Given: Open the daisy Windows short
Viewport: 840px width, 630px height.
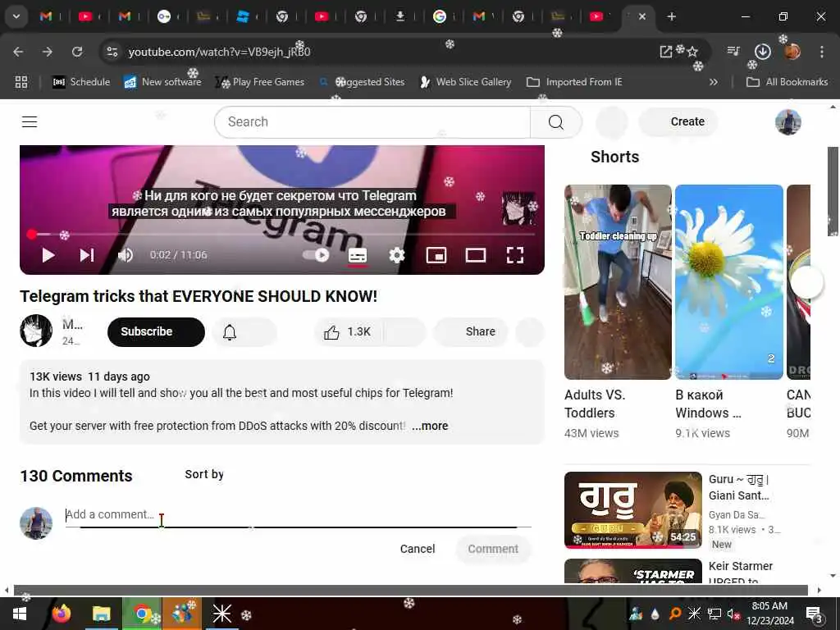Looking at the screenshot, I should coord(729,282).
